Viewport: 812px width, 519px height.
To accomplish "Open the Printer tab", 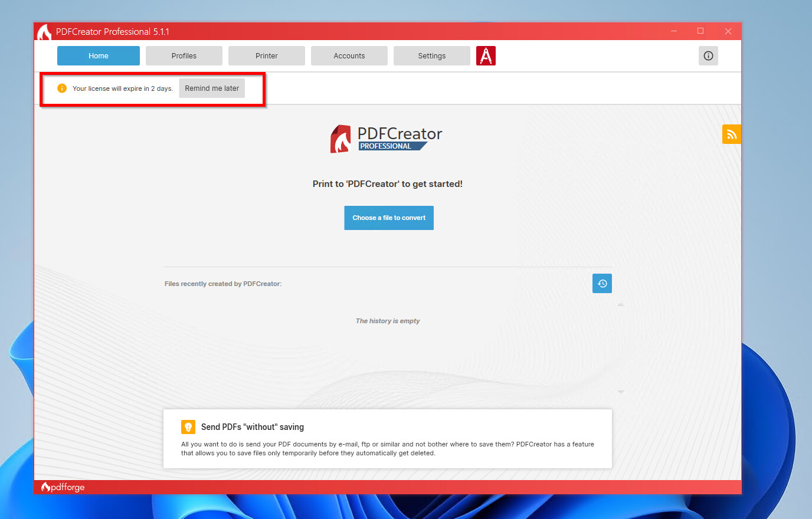I will [267, 55].
